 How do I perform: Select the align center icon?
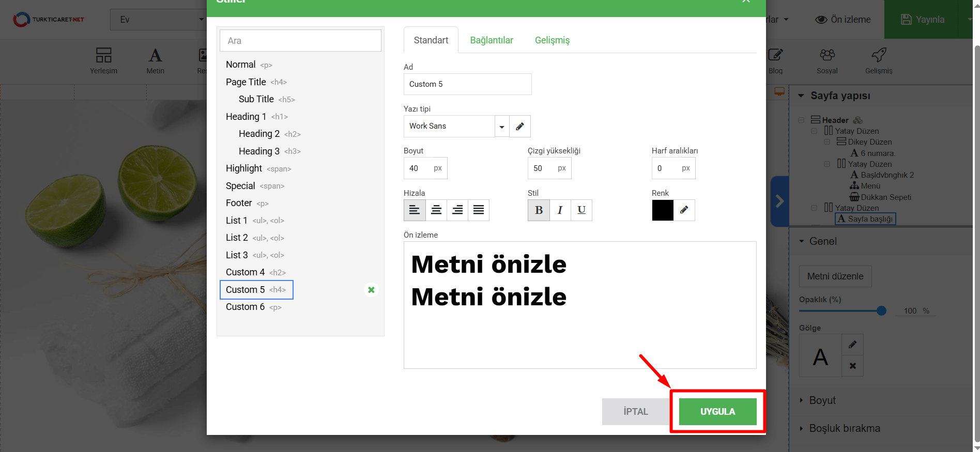click(x=436, y=210)
